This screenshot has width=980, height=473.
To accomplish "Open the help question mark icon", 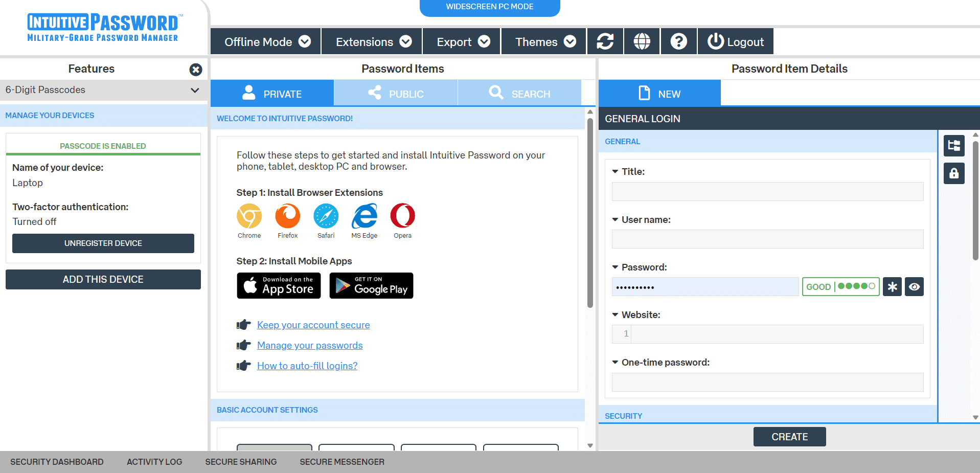I will tap(679, 41).
